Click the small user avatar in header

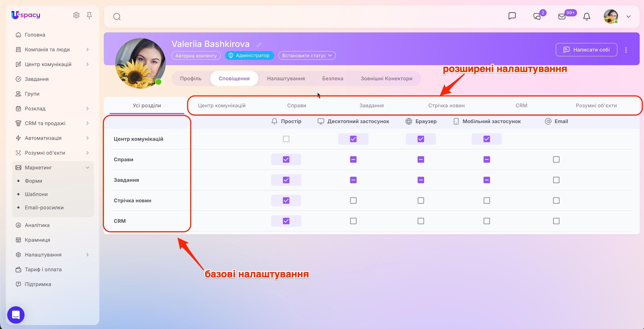pos(611,17)
